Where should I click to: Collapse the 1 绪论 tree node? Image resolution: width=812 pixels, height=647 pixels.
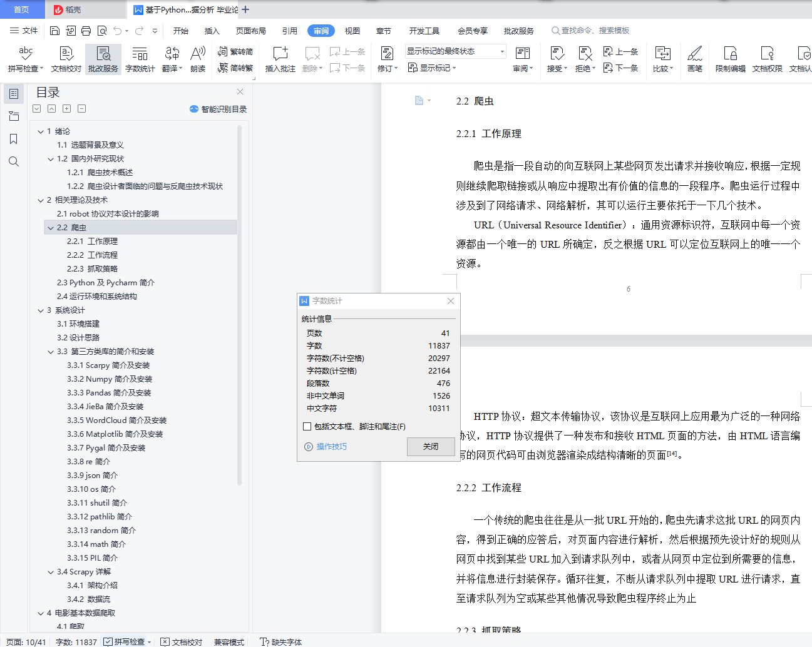[x=40, y=131]
